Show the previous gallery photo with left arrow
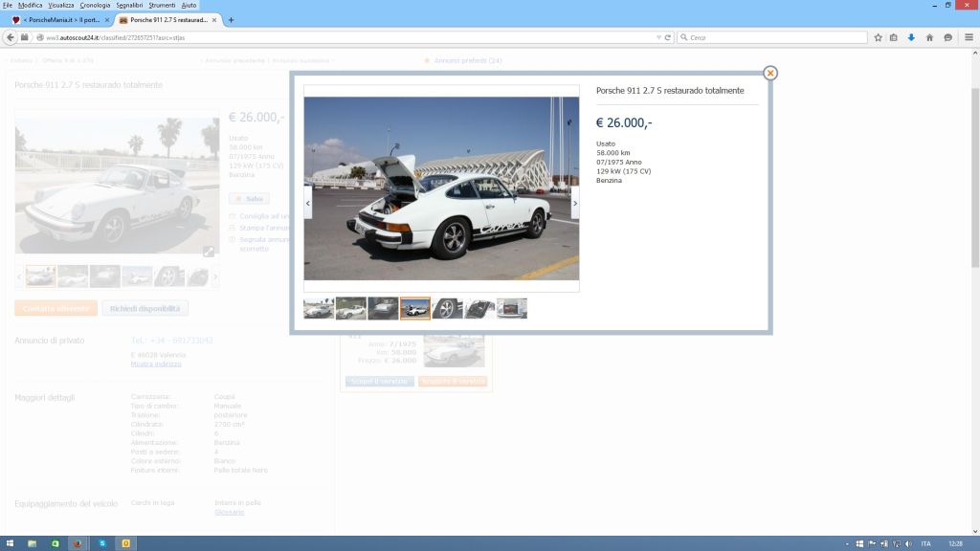Screen dimensions: 980x551 [x=308, y=203]
